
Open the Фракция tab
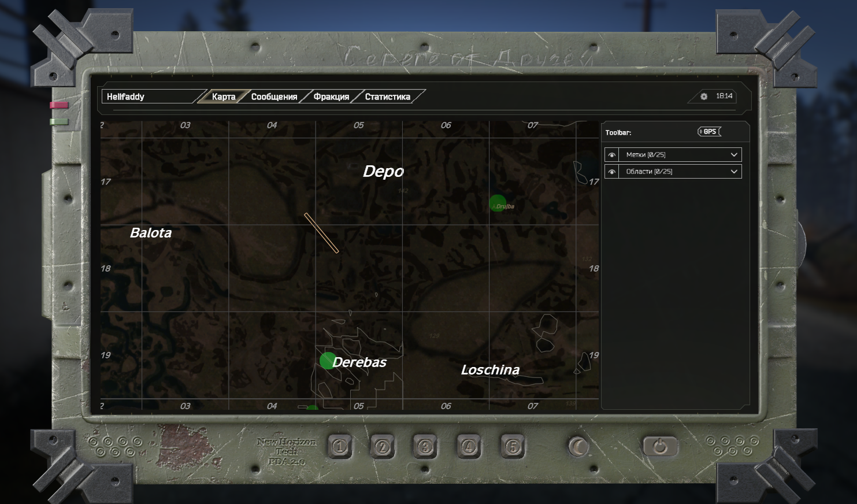coord(331,97)
